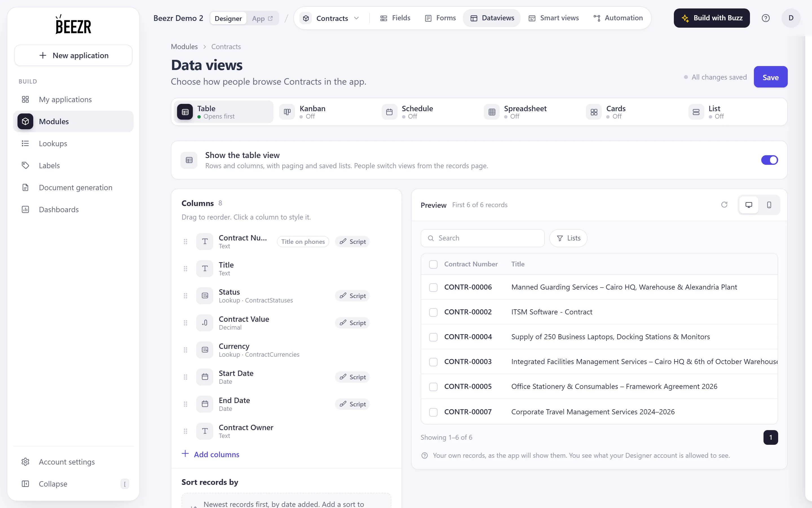Click the help question mark icon
This screenshot has height=508, width=812.
point(765,18)
